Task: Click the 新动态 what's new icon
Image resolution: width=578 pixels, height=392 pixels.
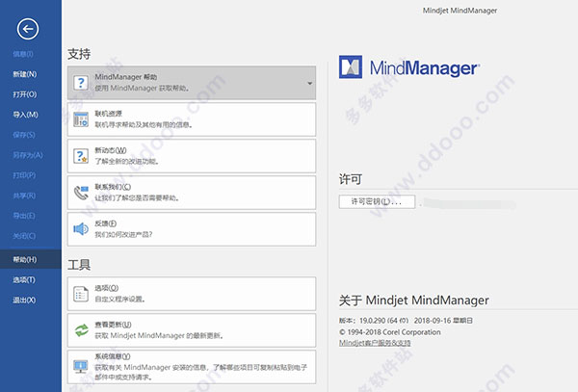Action: click(x=81, y=156)
